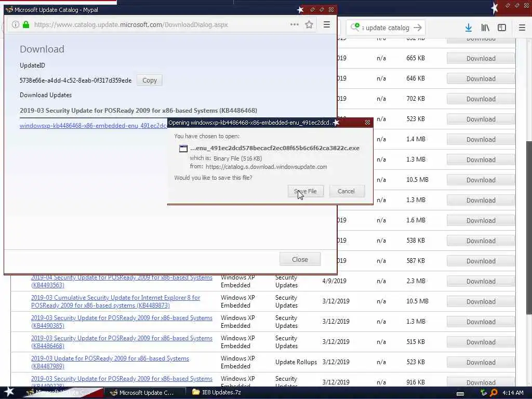This screenshot has height=399, width=532.
Task: Download the 665 KB update
Action: pos(481,58)
